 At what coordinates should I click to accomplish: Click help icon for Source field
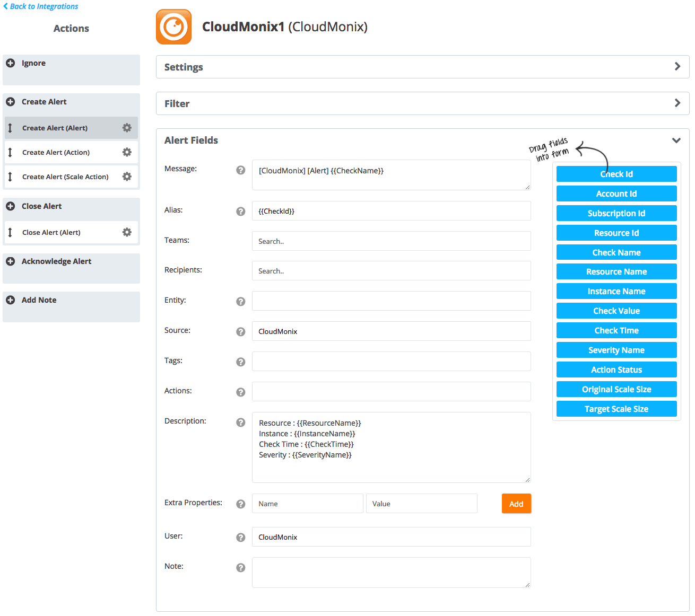click(x=241, y=332)
